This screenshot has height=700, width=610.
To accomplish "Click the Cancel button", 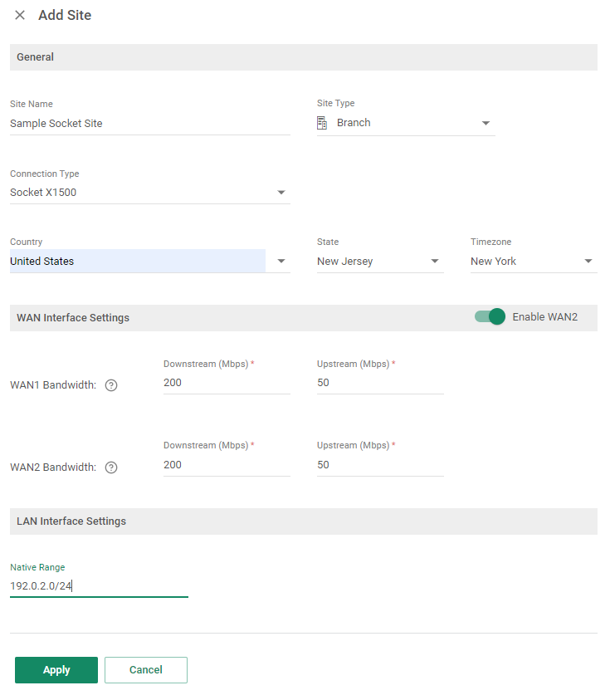I will tap(145, 669).
